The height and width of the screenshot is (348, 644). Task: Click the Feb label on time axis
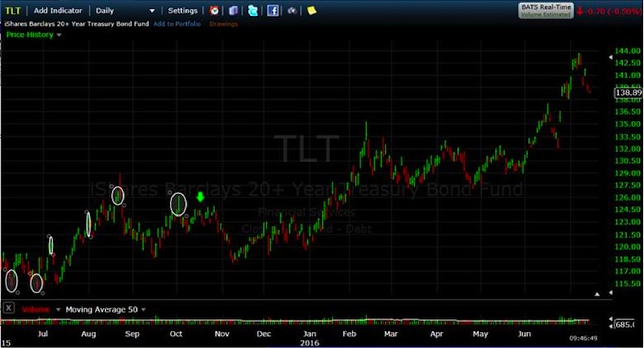point(349,333)
